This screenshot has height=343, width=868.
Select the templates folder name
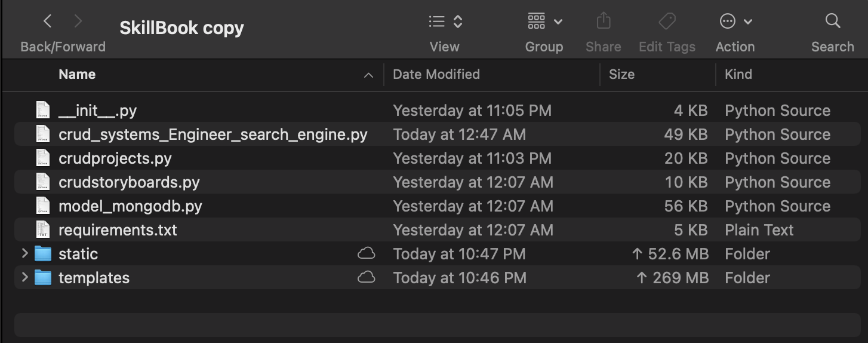tap(94, 278)
